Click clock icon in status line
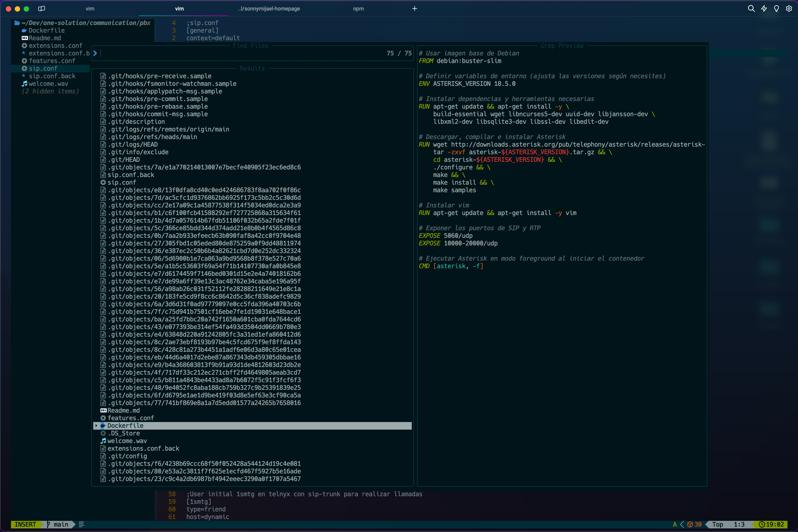798x532 pixels. click(762, 524)
